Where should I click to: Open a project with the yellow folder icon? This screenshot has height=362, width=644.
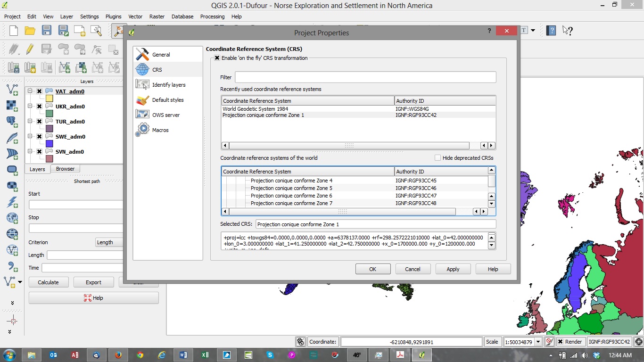30,31
